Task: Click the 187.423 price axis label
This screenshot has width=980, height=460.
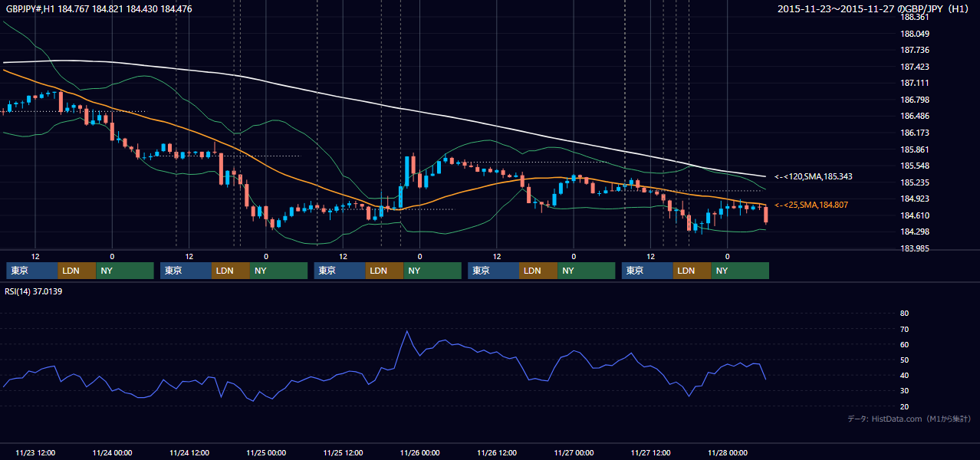Action: [915, 67]
